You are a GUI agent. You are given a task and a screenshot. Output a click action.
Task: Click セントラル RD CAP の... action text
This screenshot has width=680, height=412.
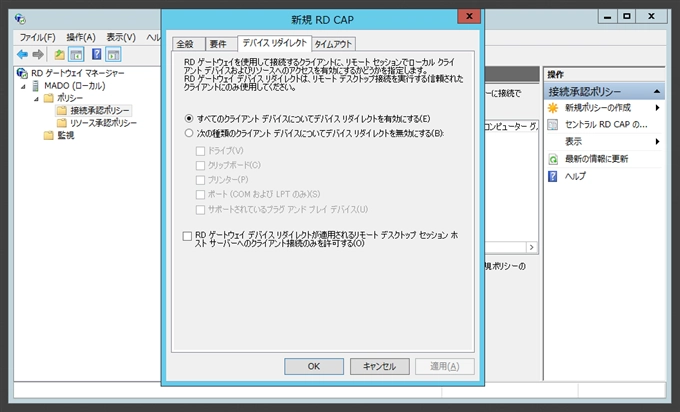(x=606, y=125)
